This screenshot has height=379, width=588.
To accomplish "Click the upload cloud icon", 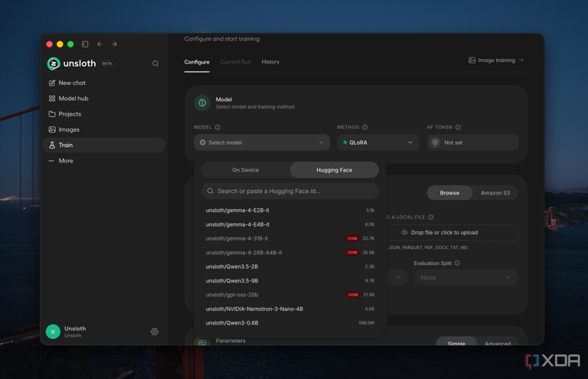I will coord(404,233).
